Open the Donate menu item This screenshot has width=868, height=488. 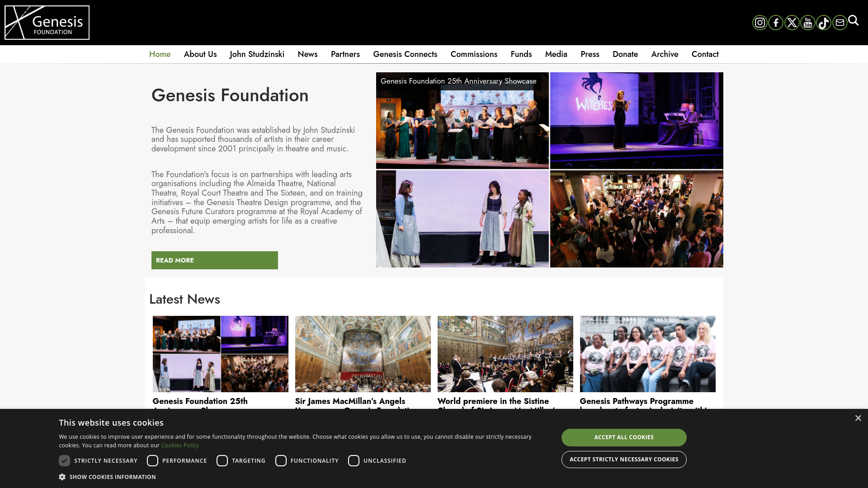coord(625,54)
